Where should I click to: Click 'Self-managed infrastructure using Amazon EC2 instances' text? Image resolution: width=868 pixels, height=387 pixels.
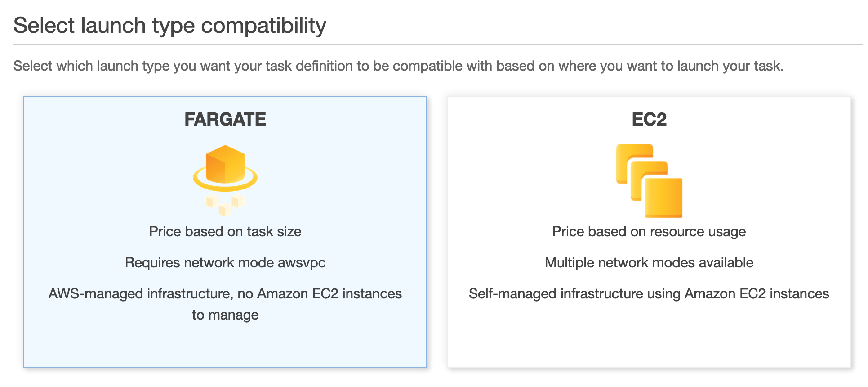649,294
